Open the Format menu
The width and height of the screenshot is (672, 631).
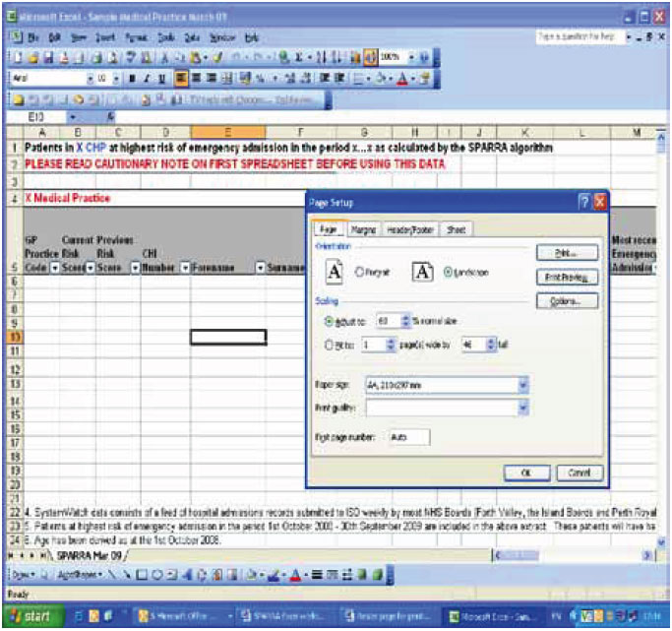pos(136,37)
